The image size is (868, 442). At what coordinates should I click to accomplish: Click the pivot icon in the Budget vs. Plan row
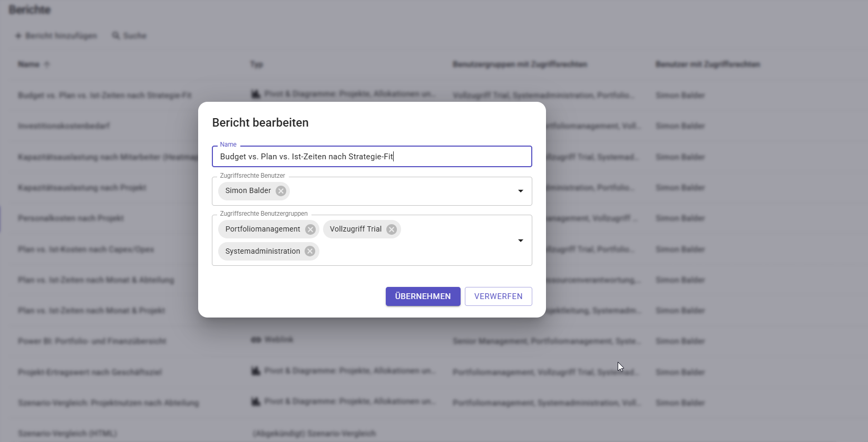(256, 94)
